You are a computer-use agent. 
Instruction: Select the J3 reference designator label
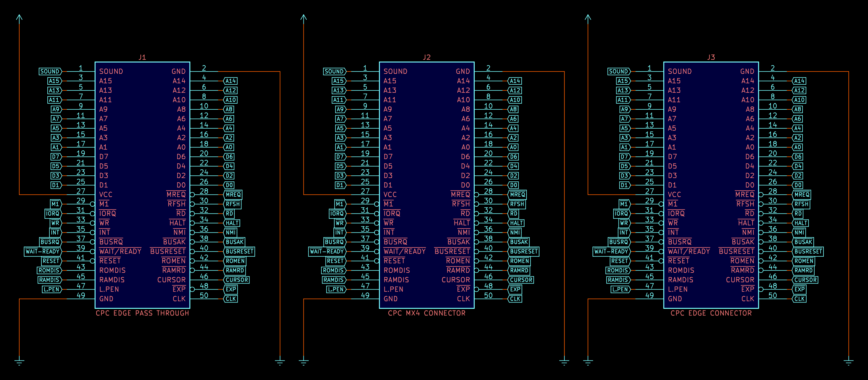(x=711, y=57)
